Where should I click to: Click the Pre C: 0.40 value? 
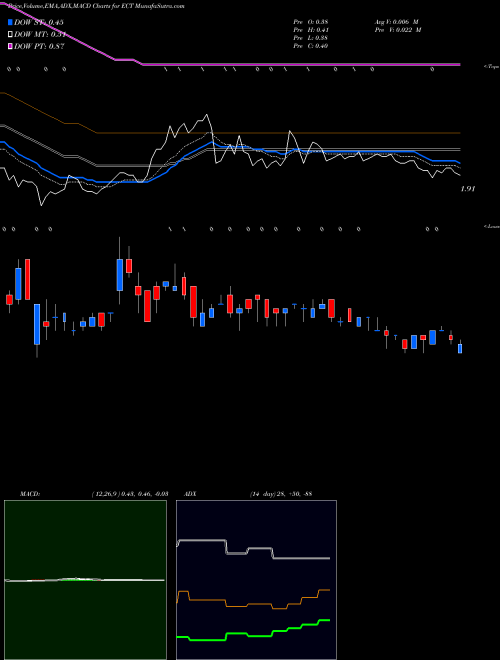click(x=311, y=46)
